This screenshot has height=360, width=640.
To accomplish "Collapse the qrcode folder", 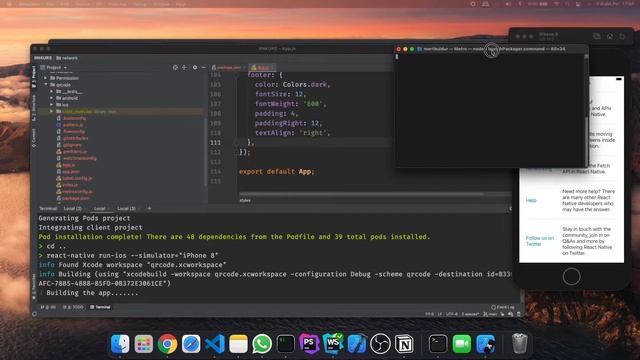I will pos(46,84).
